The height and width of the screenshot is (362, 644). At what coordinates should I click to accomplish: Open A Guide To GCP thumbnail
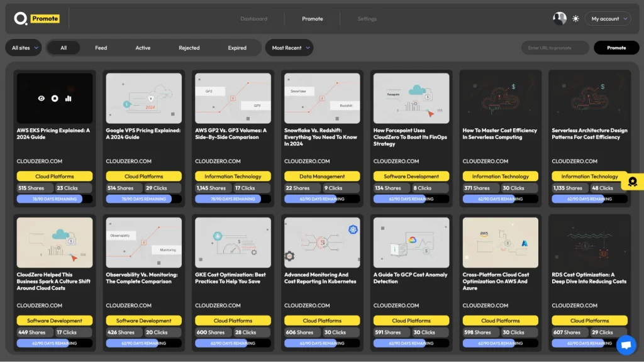coord(411,243)
